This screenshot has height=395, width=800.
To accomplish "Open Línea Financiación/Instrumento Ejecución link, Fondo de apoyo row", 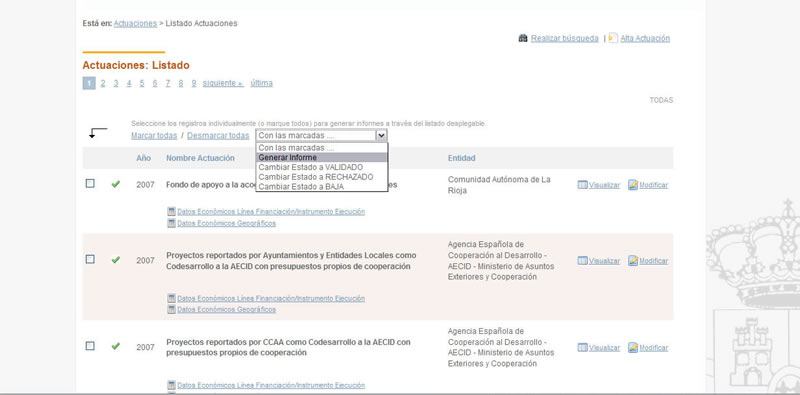I will (271, 212).
